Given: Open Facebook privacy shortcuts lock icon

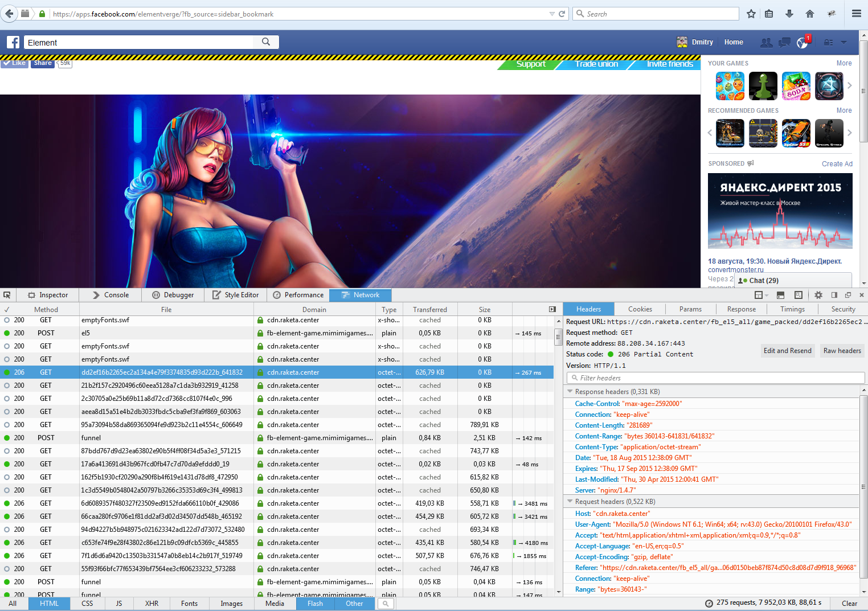Looking at the screenshot, I should pyautogui.click(x=829, y=42).
